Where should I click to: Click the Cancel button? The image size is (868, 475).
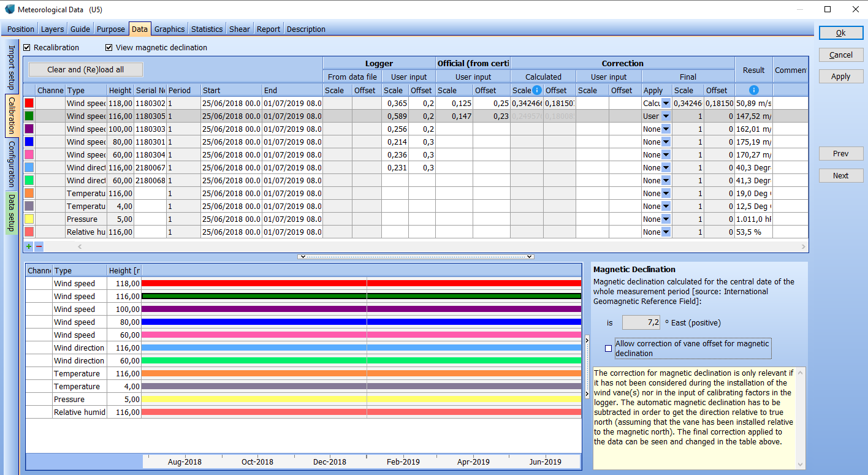[x=840, y=55]
